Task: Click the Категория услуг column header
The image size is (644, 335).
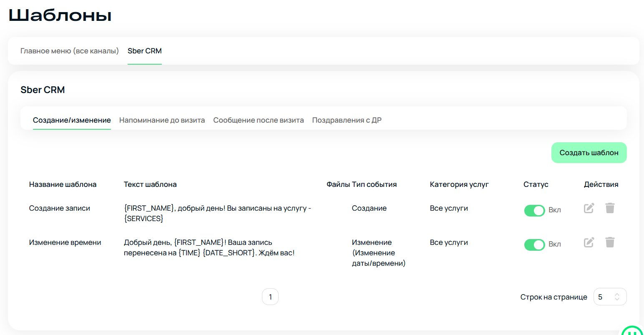Action: coord(459,184)
